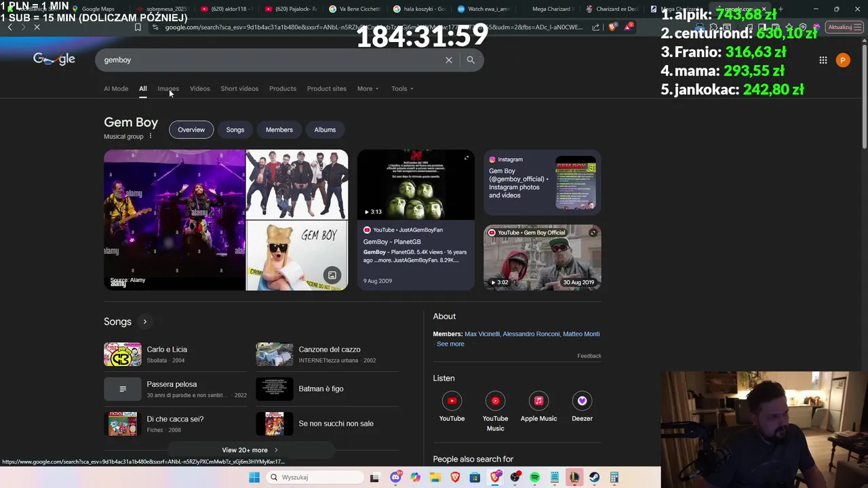The image size is (868, 488).
Task: Click the bookmark icon in address bar
Action: point(138,27)
